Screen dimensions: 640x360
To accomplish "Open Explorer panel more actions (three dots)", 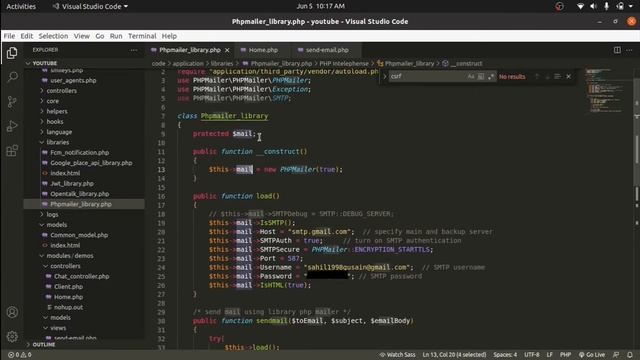I will point(133,50).
